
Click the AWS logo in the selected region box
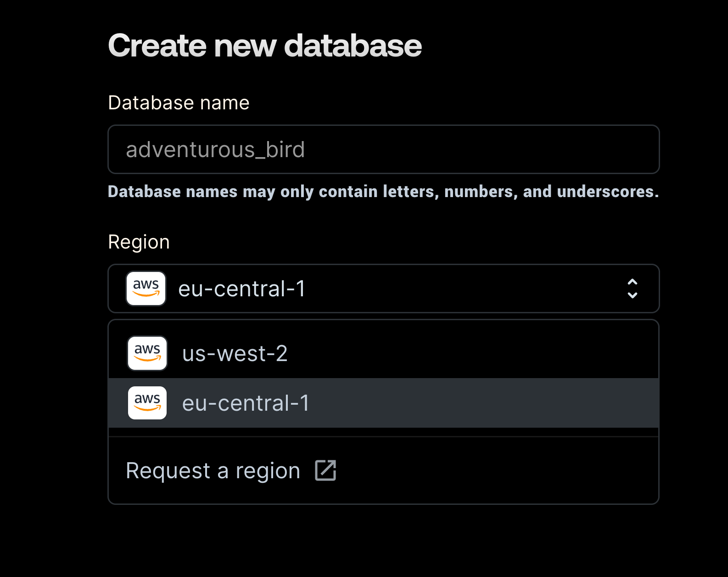[x=146, y=288]
